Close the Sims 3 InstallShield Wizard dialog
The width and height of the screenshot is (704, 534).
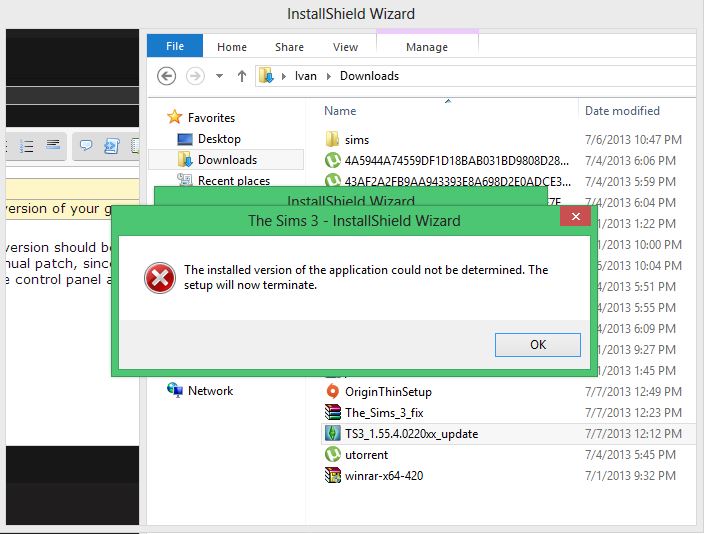pos(576,216)
